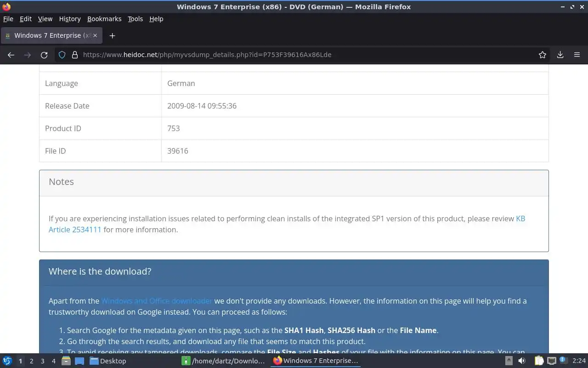This screenshot has width=588, height=368.
Task: Activate Firefox Windows 7 Enterprise taskbar entry
Action: click(316, 361)
